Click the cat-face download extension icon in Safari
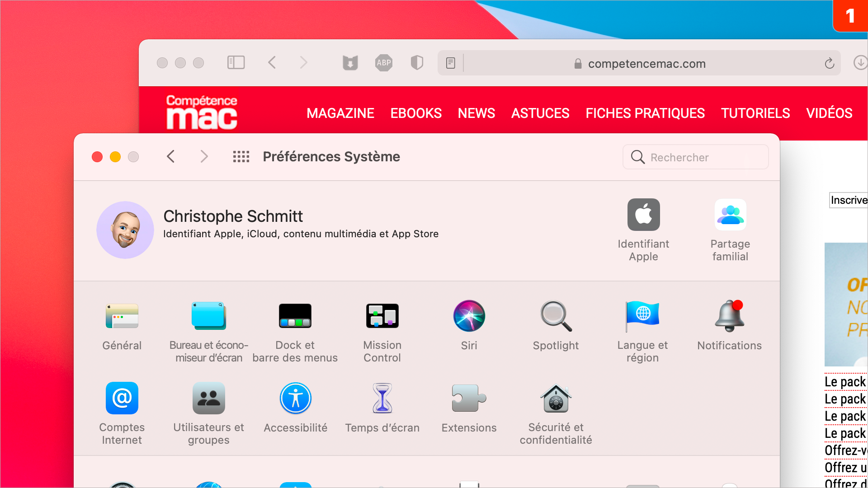The image size is (868, 488). click(350, 63)
